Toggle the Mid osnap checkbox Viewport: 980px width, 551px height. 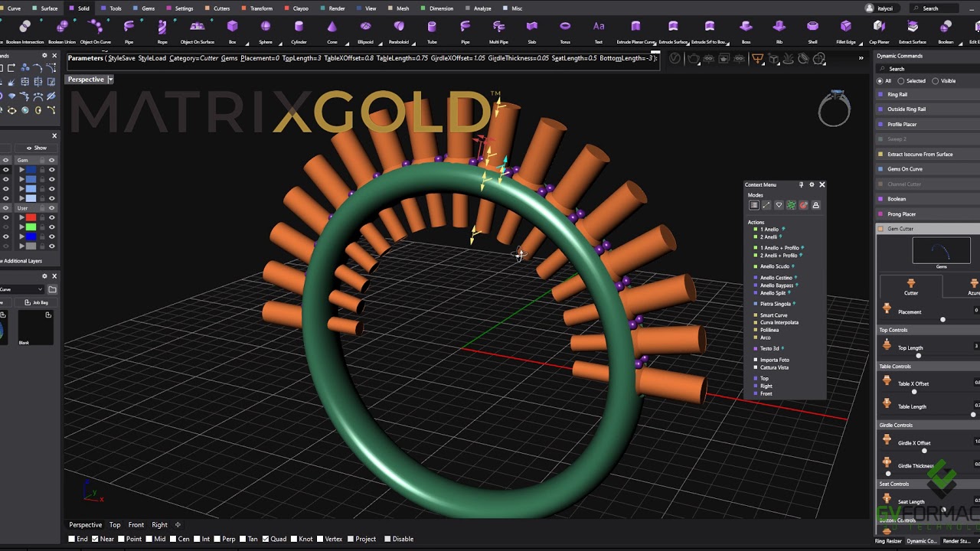coord(149,539)
